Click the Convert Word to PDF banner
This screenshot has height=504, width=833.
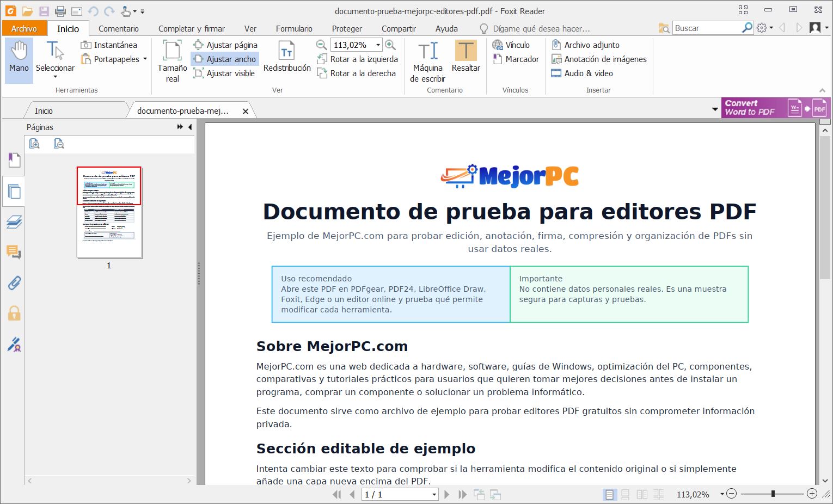(x=775, y=108)
